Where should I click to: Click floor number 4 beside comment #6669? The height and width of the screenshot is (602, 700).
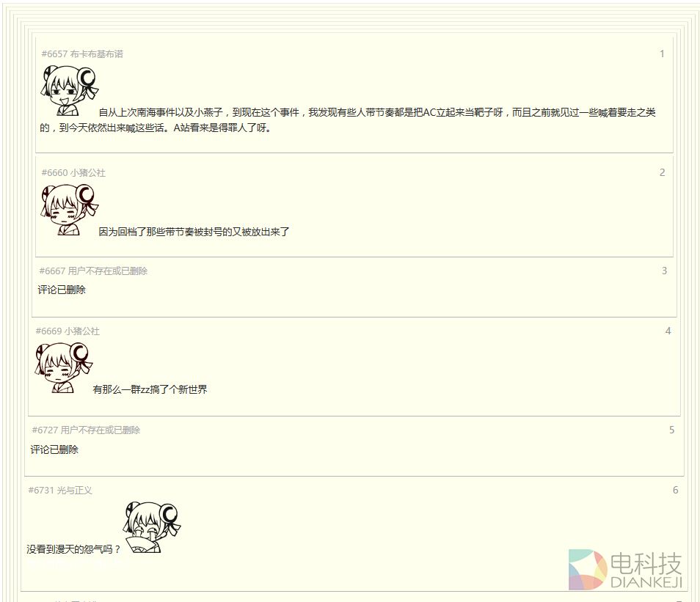(668, 331)
